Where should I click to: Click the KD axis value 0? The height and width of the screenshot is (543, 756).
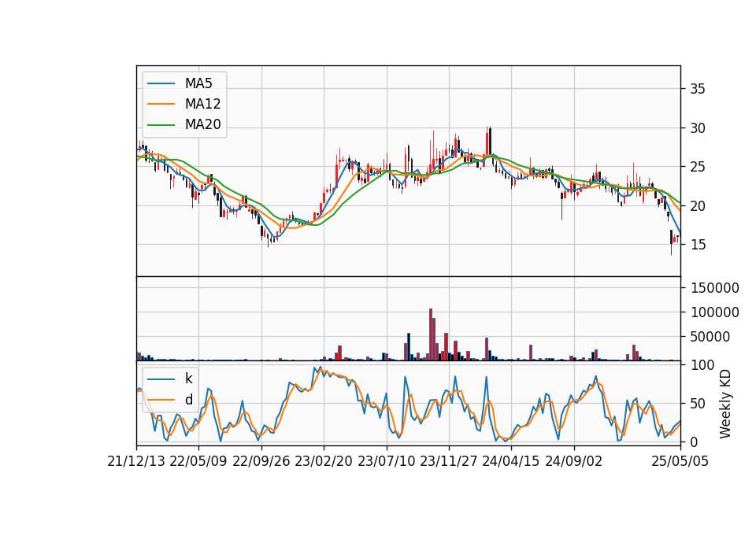[x=694, y=441]
